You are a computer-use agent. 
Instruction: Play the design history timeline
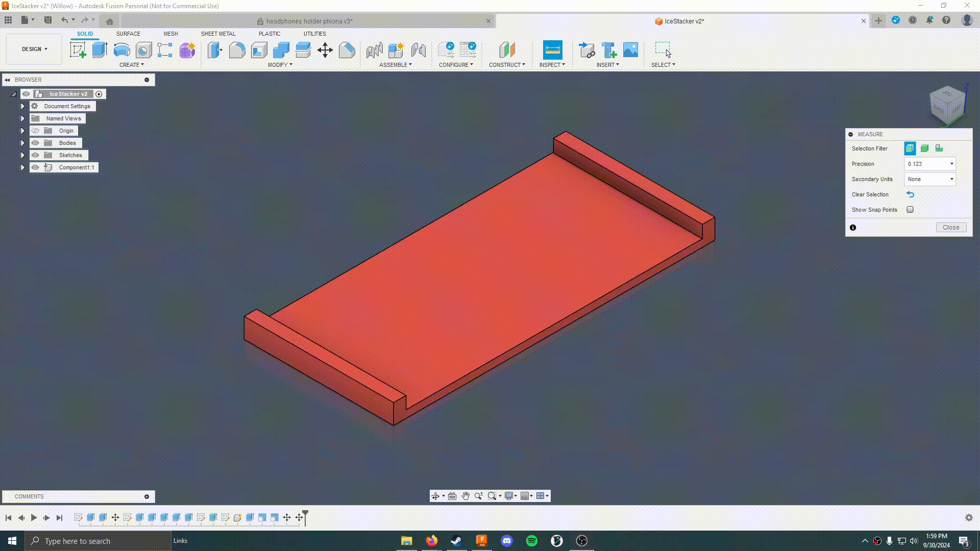click(34, 517)
